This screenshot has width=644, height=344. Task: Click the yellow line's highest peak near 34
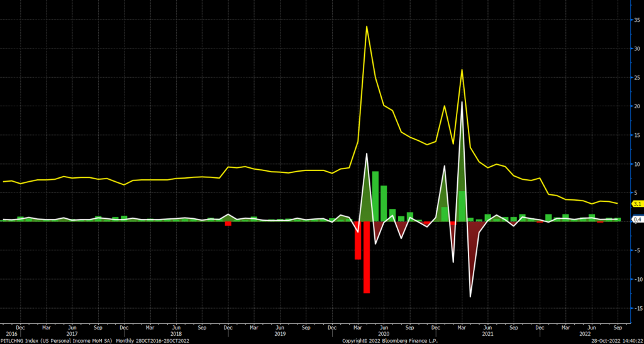click(367, 26)
